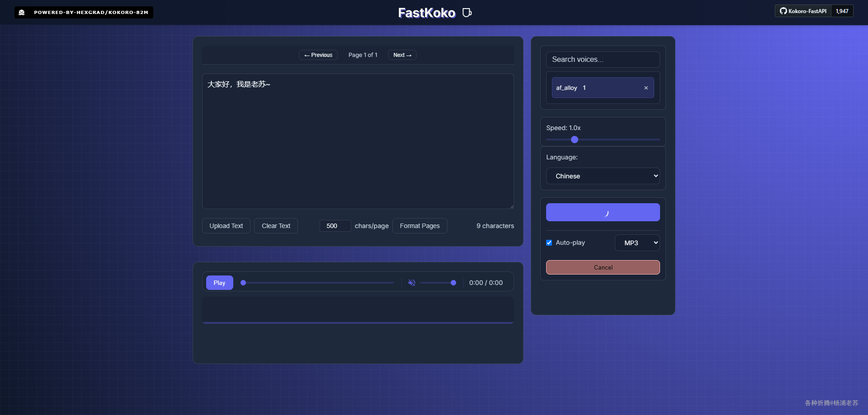
Task: Click the Page 1 of 1 indicator
Action: click(x=363, y=55)
